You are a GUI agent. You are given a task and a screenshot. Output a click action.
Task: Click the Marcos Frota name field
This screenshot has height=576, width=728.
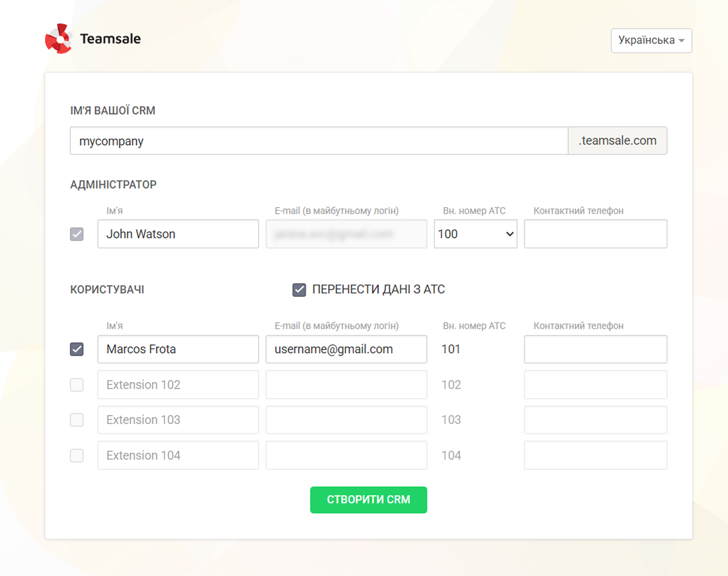178,349
